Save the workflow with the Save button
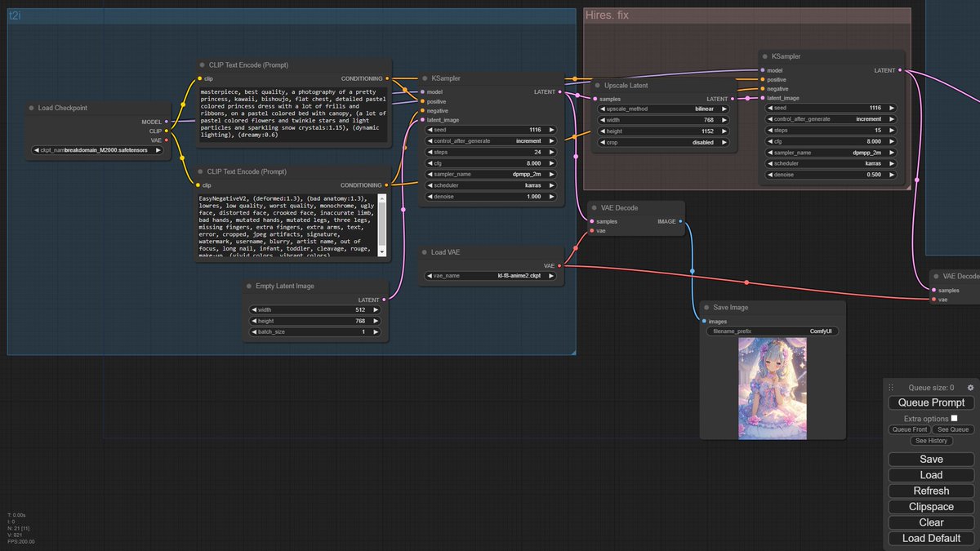The image size is (980, 551). [931, 460]
